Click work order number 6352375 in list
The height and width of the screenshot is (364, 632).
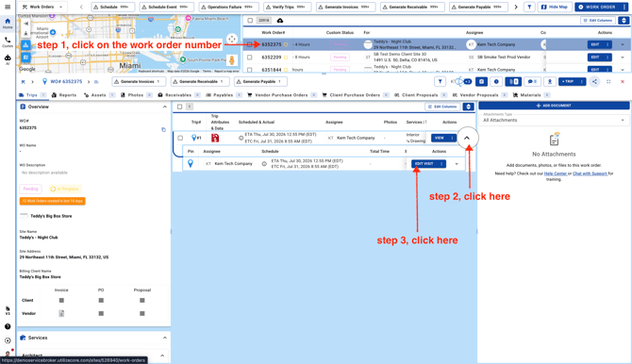point(272,44)
